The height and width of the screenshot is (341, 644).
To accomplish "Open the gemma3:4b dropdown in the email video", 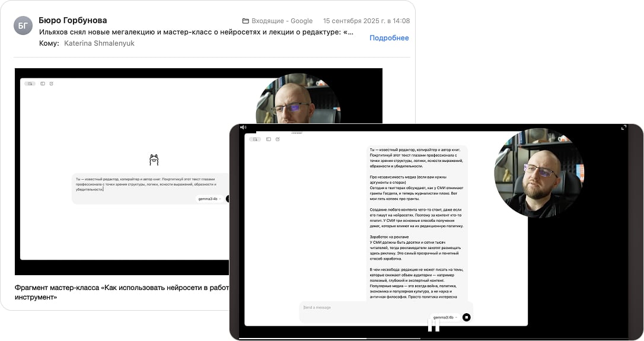I will click(209, 199).
